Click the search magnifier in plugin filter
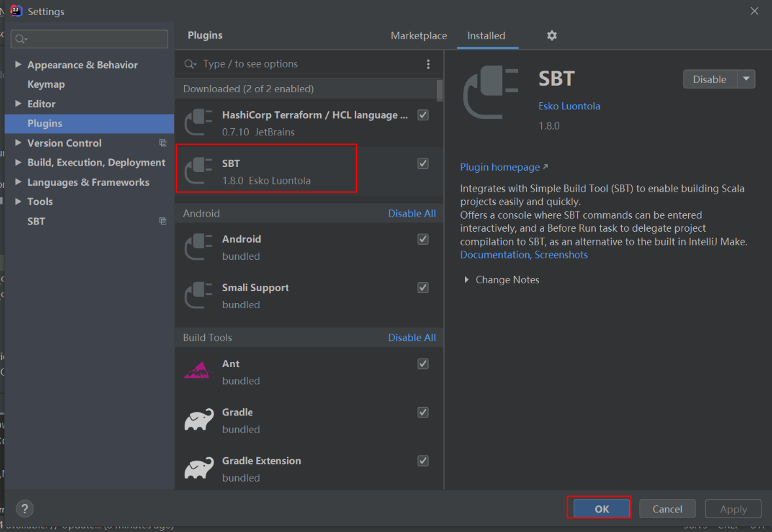This screenshot has height=532, width=772. pyautogui.click(x=190, y=64)
